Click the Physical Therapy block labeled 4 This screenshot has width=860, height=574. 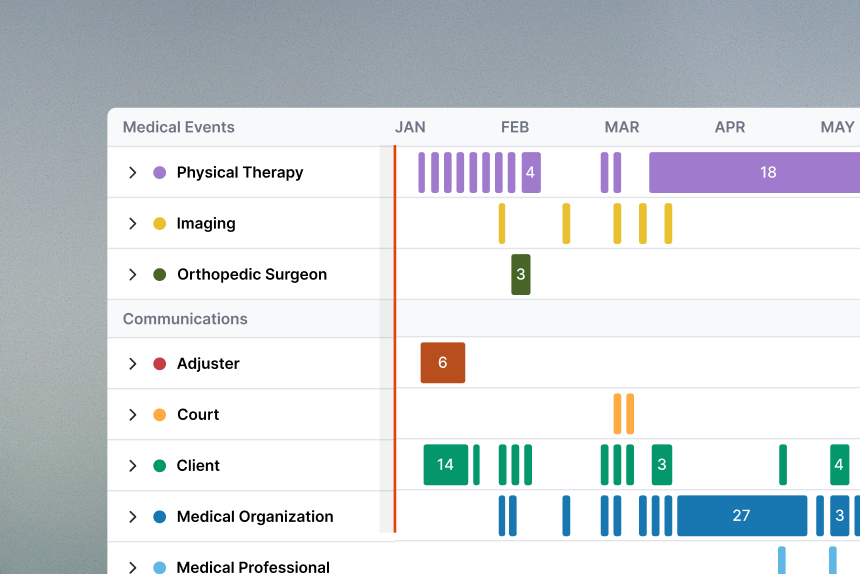pyautogui.click(x=530, y=173)
